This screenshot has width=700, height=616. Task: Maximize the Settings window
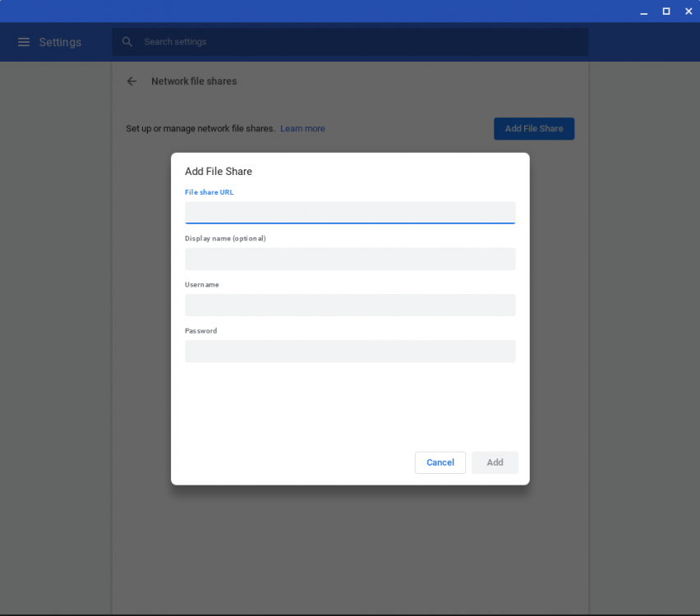(666, 11)
